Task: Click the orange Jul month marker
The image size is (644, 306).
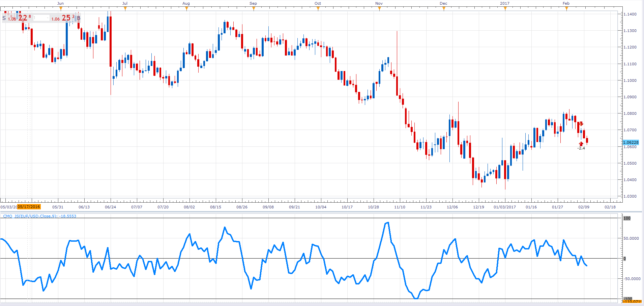Action: pos(125,9)
